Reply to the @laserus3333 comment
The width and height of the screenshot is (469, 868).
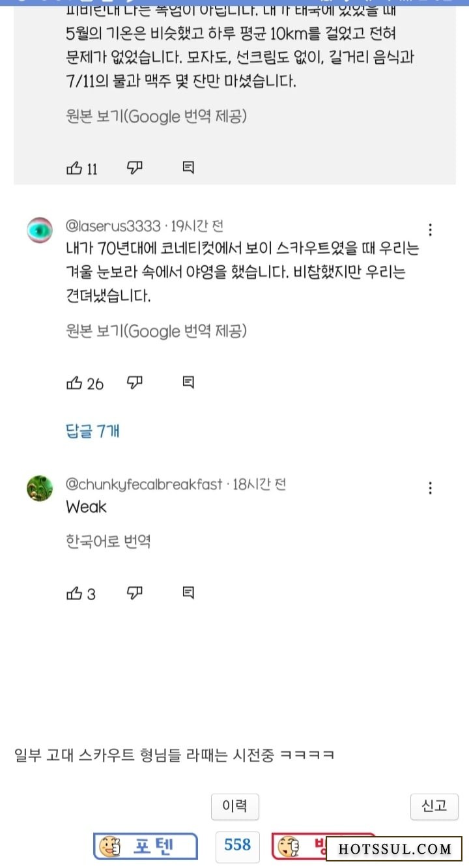(188, 383)
